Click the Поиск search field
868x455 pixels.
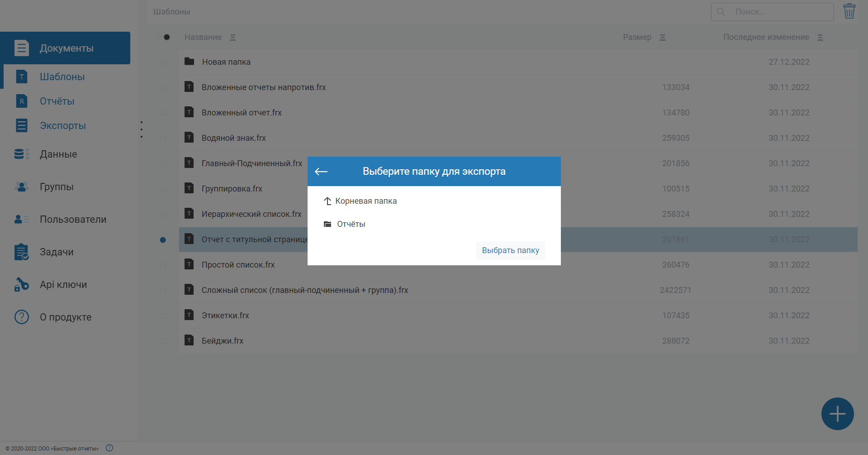[x=772, y=12]
